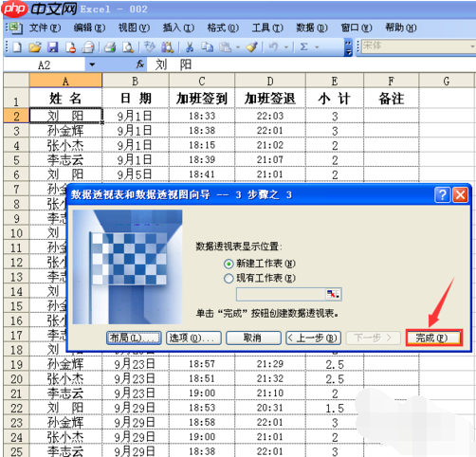
Task: Click header cell 备注
Action: pos(392,99)
